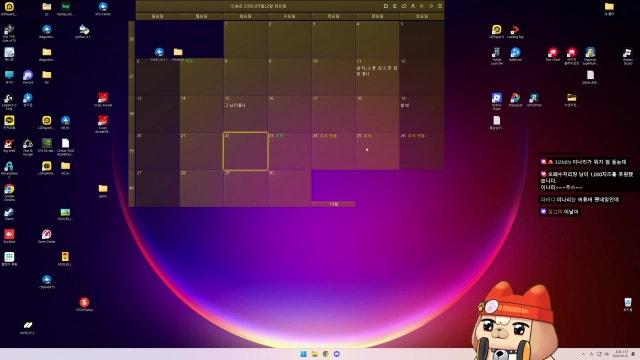Open the Windows Start menu
640x360 pixels.
(x=303, y=354)
